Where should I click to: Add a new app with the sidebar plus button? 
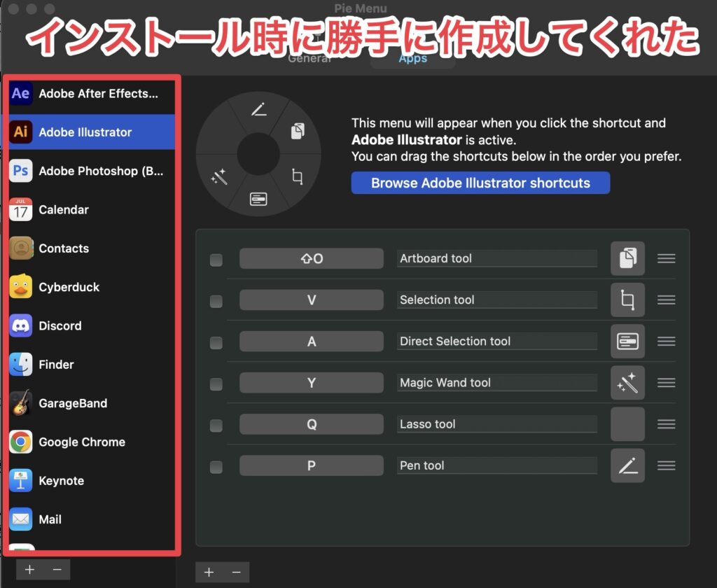coord(29,570)
